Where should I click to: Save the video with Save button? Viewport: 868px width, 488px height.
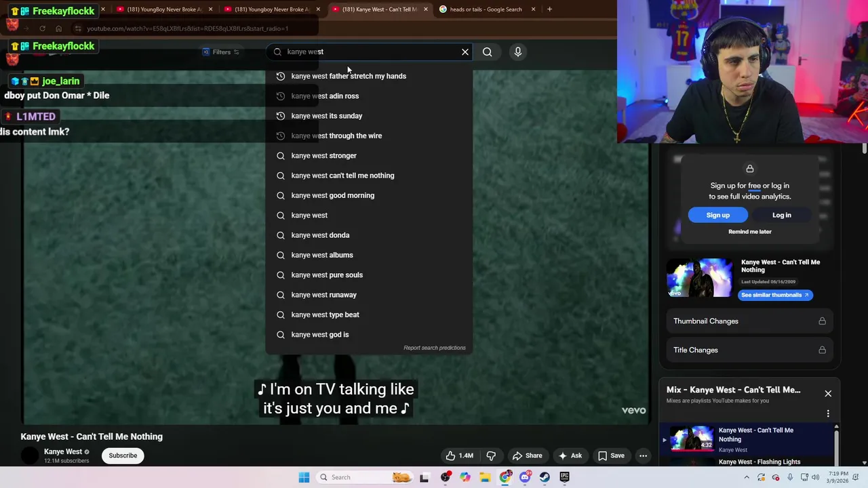(610, 455)
